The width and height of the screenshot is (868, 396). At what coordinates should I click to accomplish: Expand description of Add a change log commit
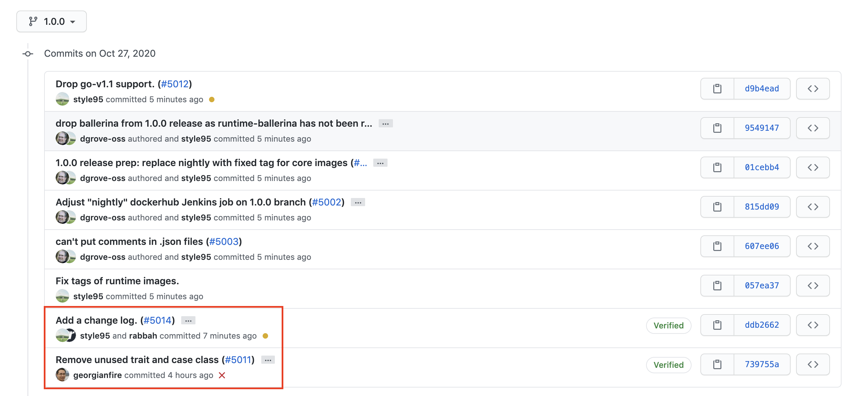188,321
